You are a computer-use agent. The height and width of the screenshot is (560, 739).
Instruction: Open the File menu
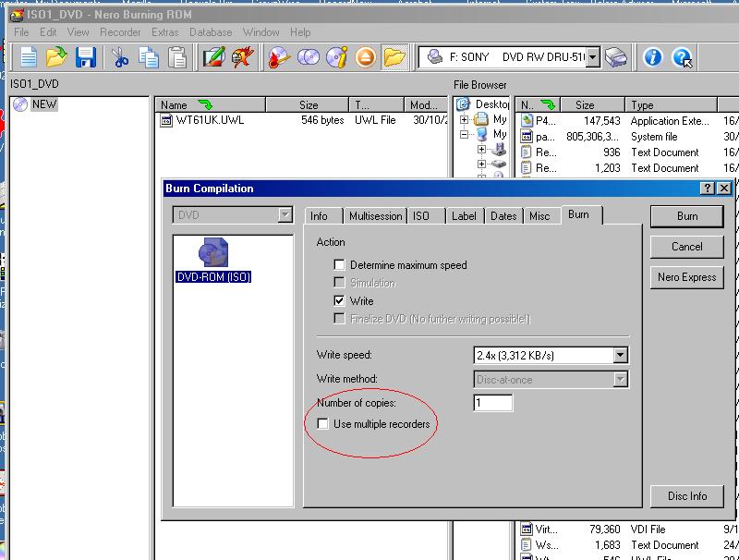click(21, 32)
